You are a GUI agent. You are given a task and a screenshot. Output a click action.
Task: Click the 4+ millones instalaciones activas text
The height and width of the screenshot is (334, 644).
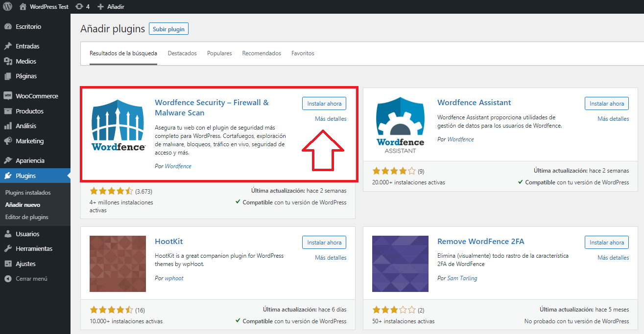[121, 206]
